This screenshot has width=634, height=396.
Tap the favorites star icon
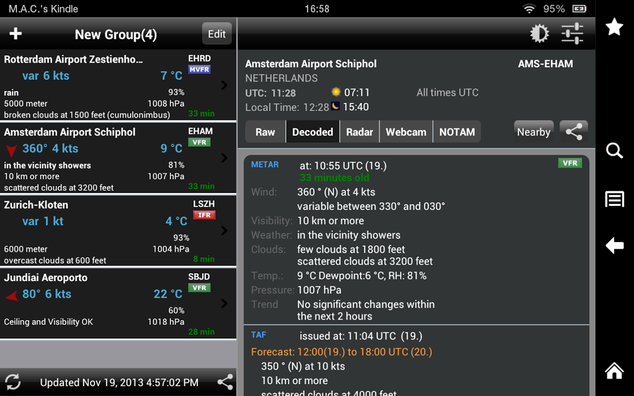click(614, 27)
